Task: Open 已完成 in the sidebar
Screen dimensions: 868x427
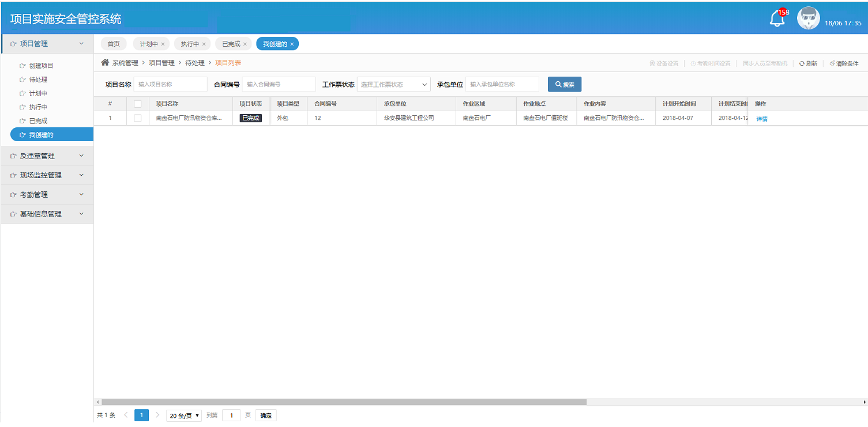Action: coord(38,121)
